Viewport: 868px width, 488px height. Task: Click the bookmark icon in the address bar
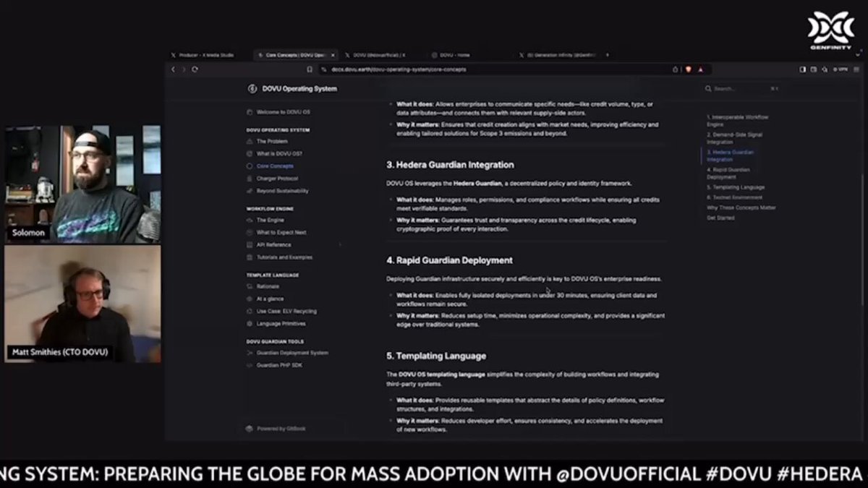pyautogui.click(x=310, y=69)
